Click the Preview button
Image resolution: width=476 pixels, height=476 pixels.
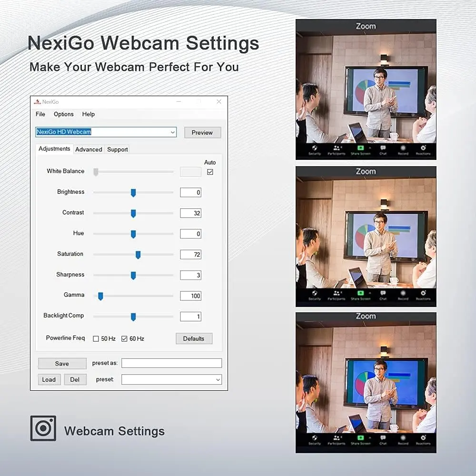tap(202, 133)
